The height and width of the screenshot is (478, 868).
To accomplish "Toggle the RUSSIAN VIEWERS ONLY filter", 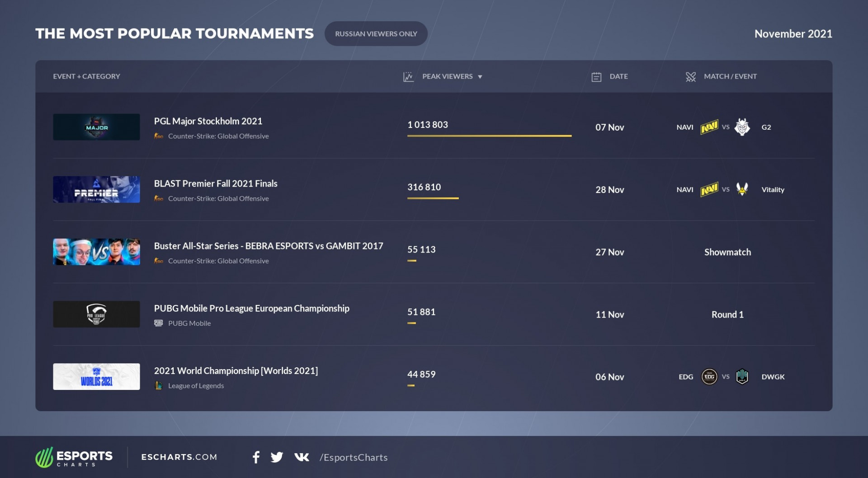I will click(376, 33).
